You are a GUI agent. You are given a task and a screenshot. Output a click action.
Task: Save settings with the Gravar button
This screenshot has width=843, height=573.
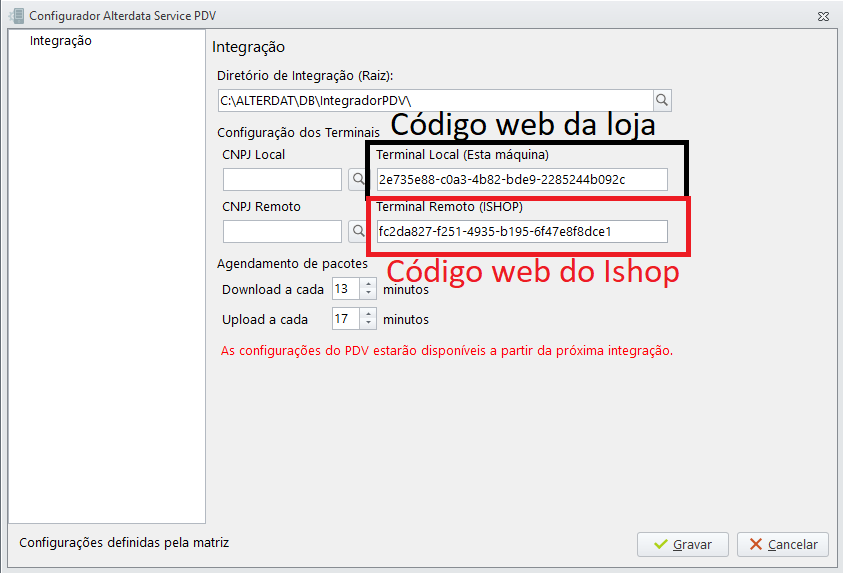683,545
